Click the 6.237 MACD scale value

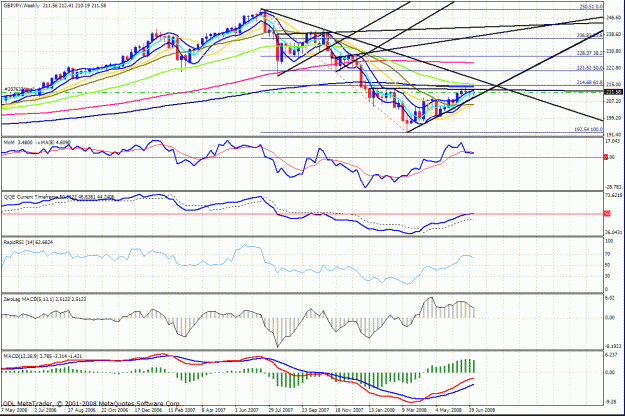[x=611, y=355]
